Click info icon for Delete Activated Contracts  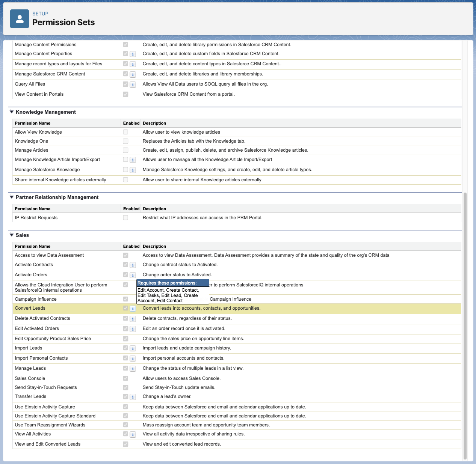[x=133, y=319]
